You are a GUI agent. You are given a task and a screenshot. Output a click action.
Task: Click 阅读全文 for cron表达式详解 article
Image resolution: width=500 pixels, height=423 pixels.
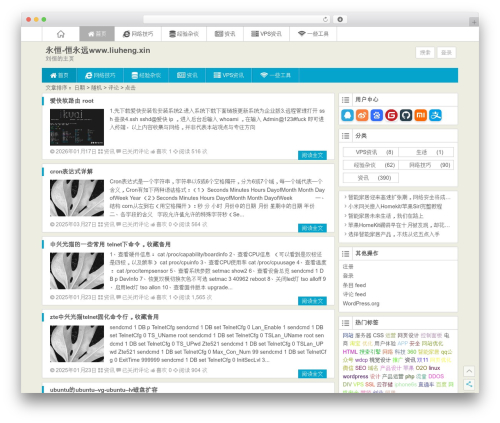click(x=312, y=228)
